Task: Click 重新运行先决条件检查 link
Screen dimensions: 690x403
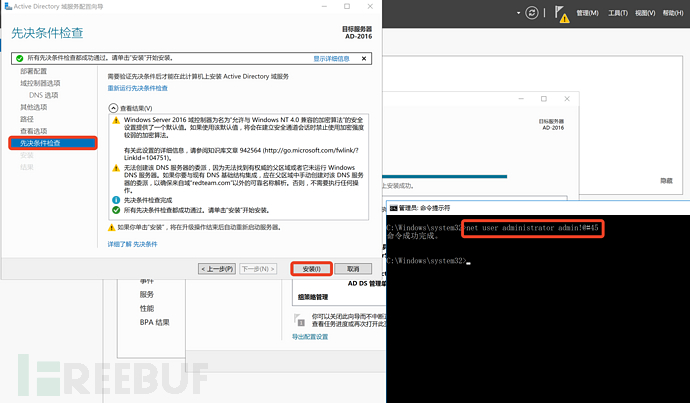Action: click(x=138, y=88)
